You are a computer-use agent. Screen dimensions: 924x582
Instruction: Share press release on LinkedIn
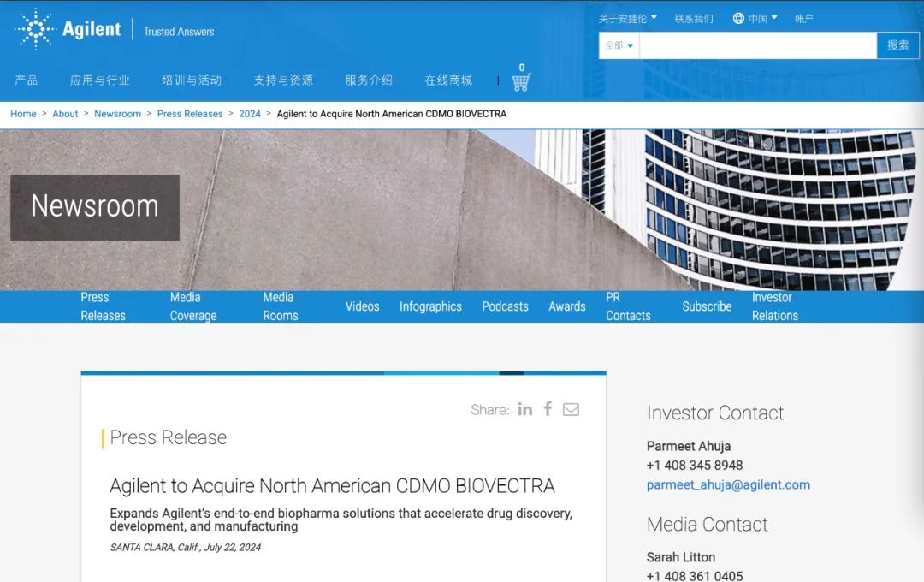pyautogui.click(x=524, y=409)
